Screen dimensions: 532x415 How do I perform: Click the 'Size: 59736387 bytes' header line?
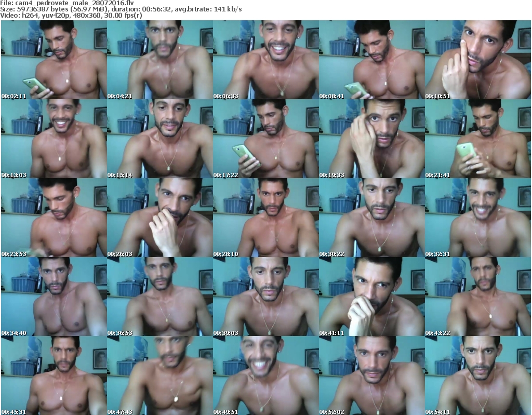(121, 9)
